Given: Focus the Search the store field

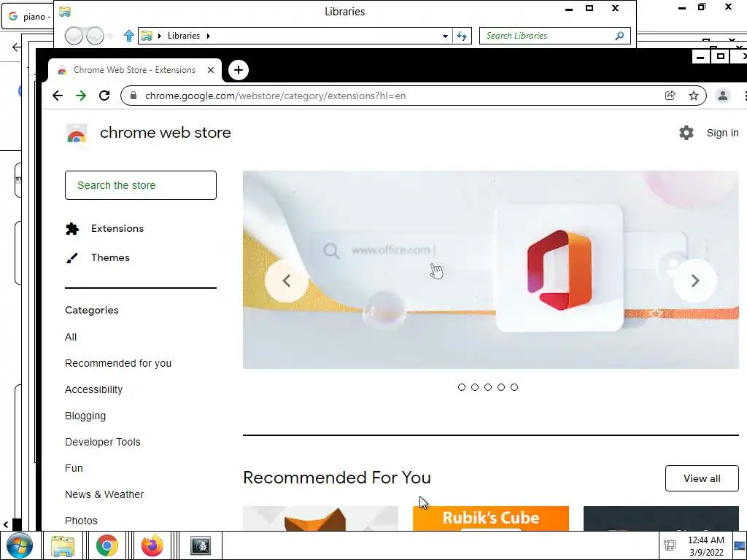Looking at the screenshot, I should [x=141, y=185].
